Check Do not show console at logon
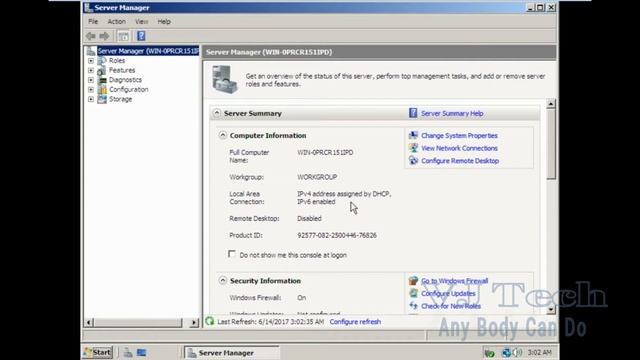The width and height of the screenshot is (640, 360). 232,254
